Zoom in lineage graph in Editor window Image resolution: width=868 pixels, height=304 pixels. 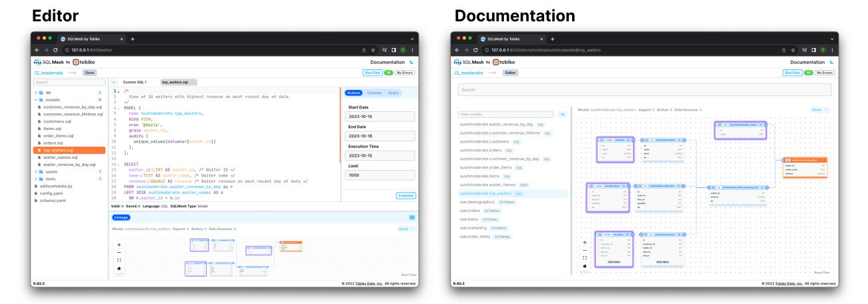[x=119, y=244]
